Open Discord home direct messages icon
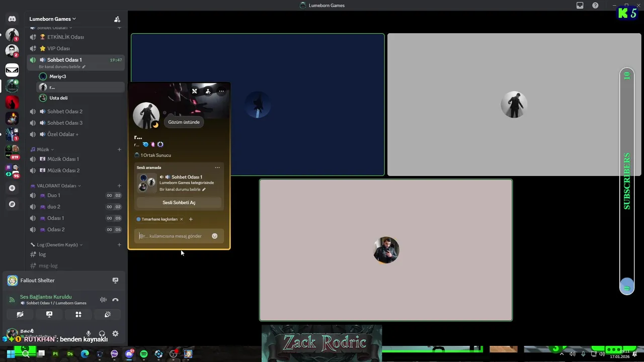This screenshot has height=362, width=644. [12, 19]
